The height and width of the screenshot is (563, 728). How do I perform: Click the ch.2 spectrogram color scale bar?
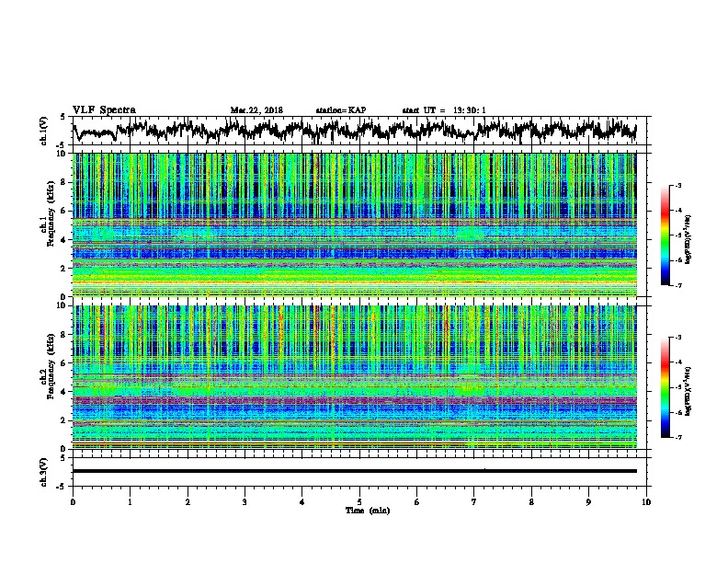coord(665,387)
